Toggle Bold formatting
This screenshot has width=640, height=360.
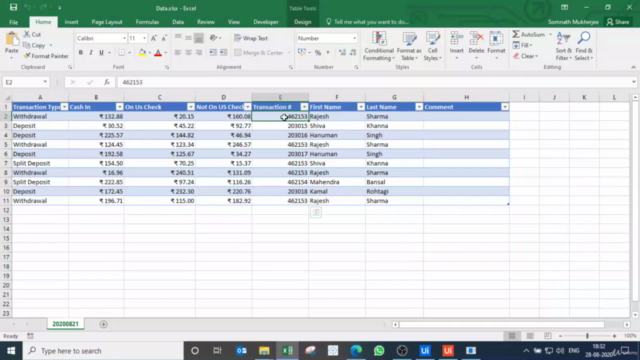point(80,53)
